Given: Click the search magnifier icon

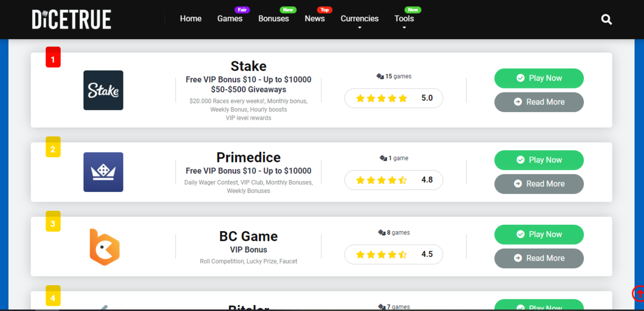Looking at the screenshot, I should pos(606,20).
